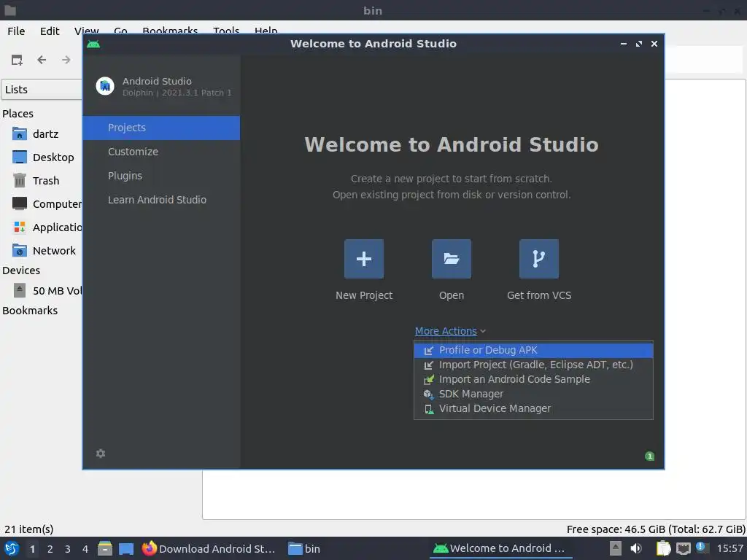Click the New Project plus icon
Viewport: 747px width, 560px height.
coord(363,259)
